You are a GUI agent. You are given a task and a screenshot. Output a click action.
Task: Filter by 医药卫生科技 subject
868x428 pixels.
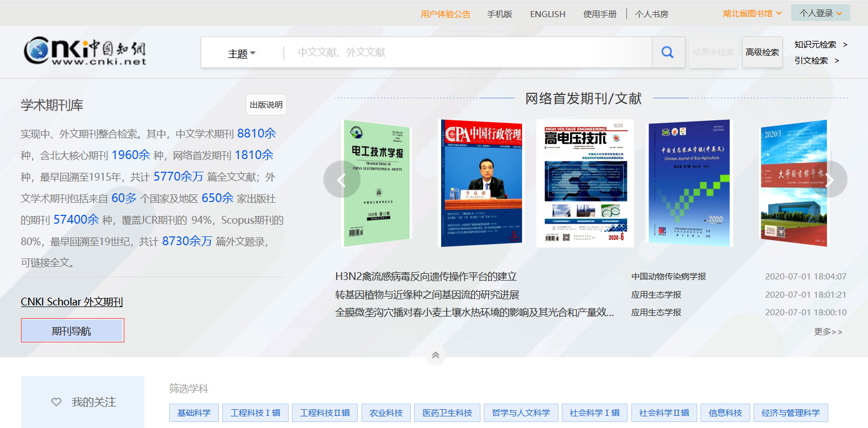coord(447,413)
